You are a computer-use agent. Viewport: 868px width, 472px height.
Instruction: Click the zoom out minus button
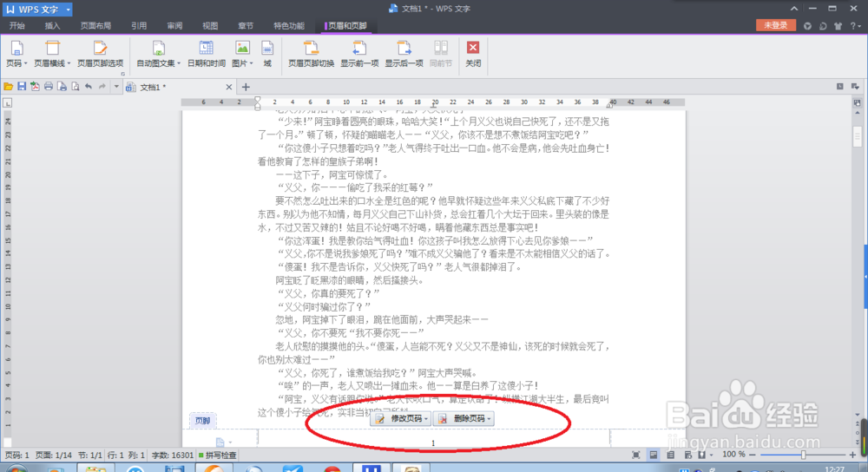[752, 455]
